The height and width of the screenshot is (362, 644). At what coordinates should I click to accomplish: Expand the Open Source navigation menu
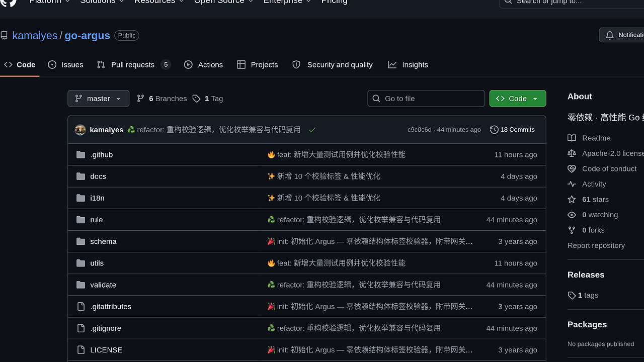(223, 2)
